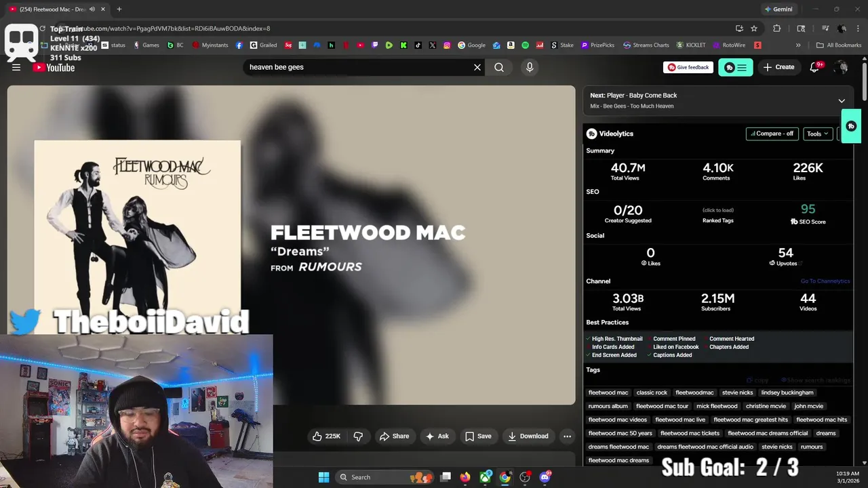Expand the Next: Player playlist chevron
The height and width of the screenshot is (488, 868).
(x=842, y=101)
